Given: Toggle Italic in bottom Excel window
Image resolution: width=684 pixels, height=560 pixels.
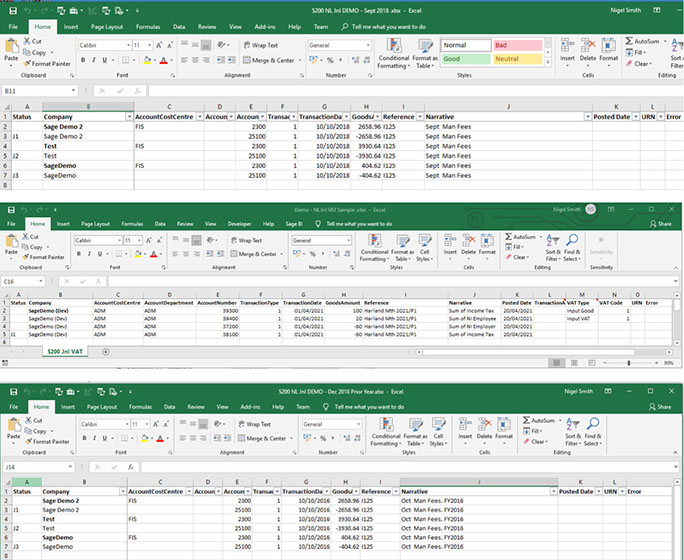Looking at the screenshot, I should coord(94,438).
